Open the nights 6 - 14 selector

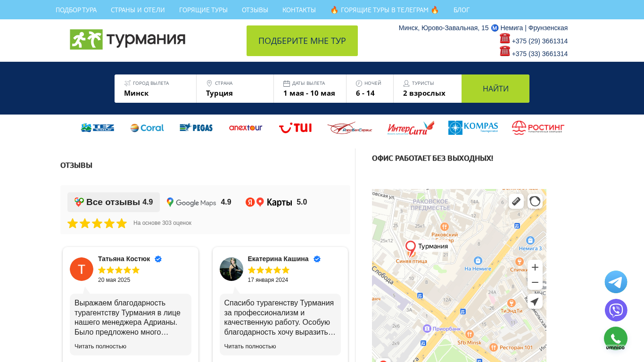[370, 89]
